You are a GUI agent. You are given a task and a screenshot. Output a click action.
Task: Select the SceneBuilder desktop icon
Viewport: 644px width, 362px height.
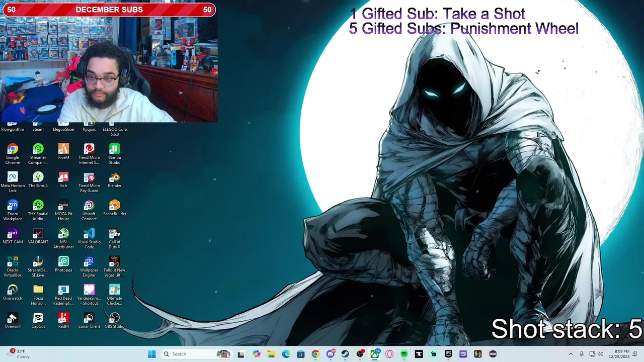click(x=115, y=208)
